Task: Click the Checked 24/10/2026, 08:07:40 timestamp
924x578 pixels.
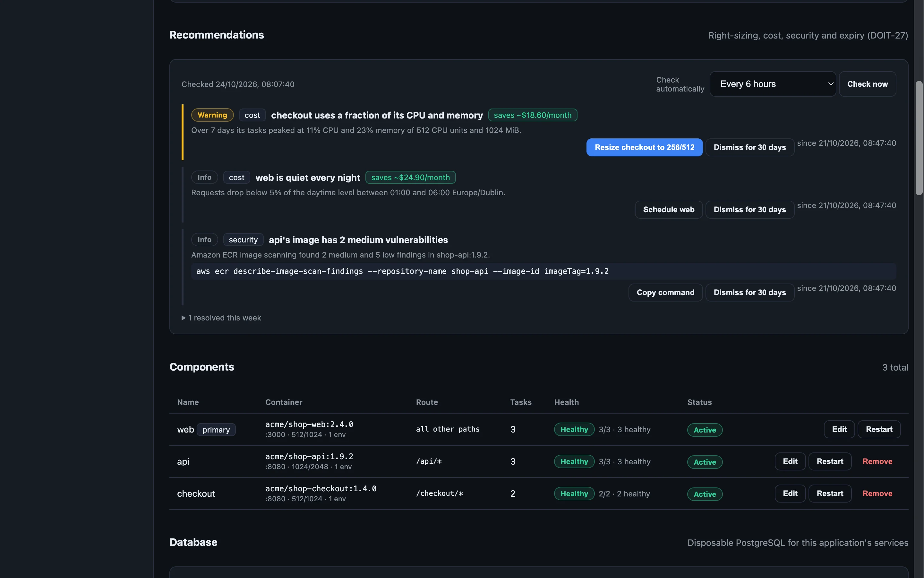Action: click(238, 84)
